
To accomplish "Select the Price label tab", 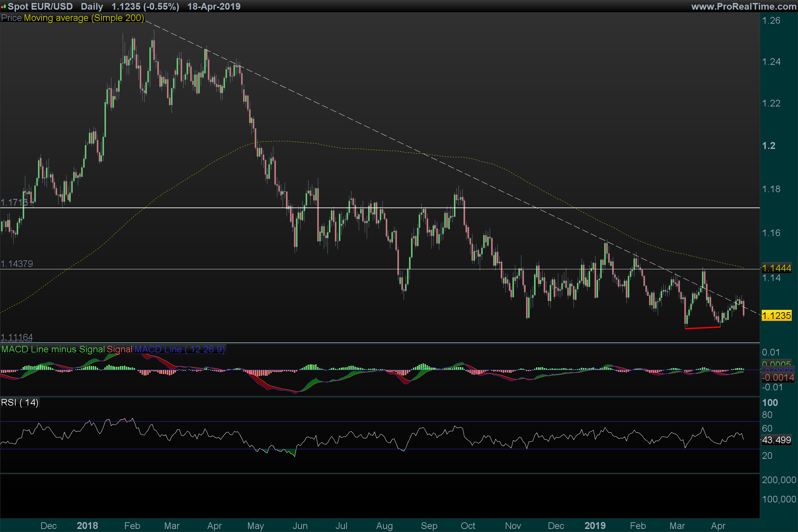I will tap(12, 18).
